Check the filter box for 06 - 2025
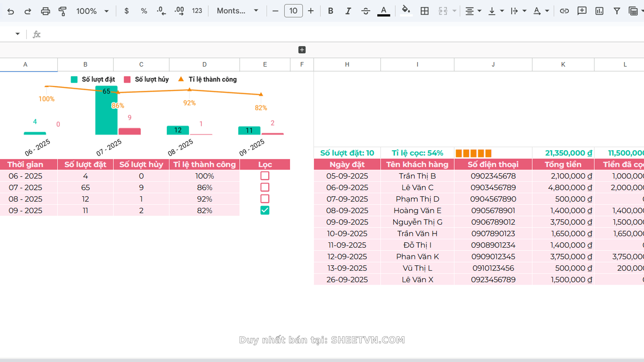The image size is (644, 362). 265,176
